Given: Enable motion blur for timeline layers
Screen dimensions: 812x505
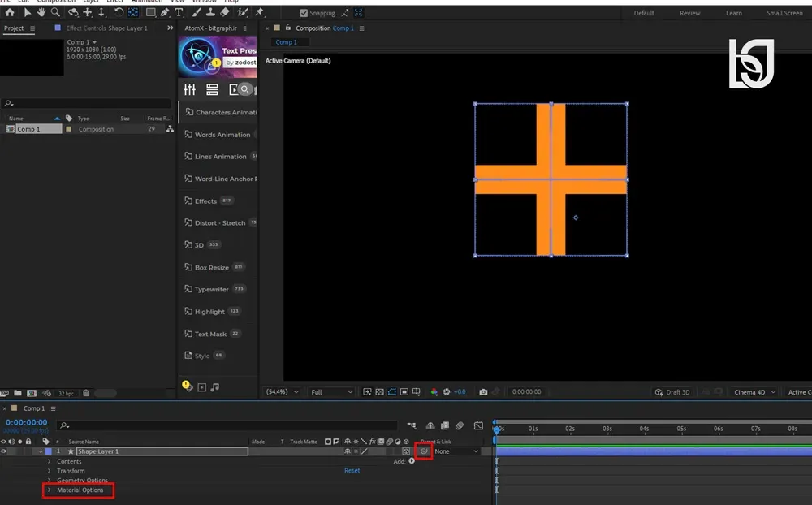Looking at the screenshot, I should click(x=460, y=425).
